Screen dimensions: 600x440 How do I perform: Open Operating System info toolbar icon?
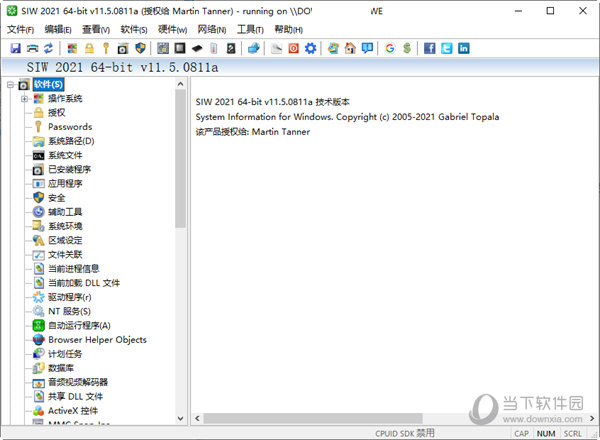pyautogui.click(x=72, y=48)
